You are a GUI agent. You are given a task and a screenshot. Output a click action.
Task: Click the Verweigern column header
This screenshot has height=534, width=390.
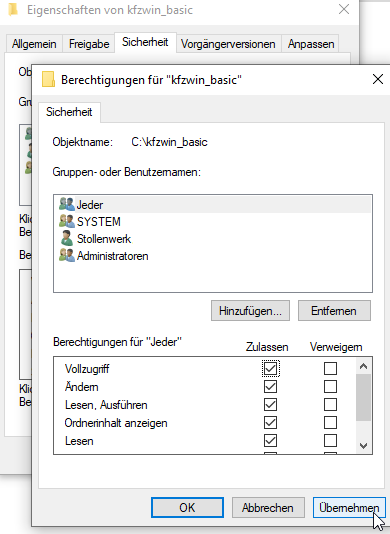(x=336, y=347)
